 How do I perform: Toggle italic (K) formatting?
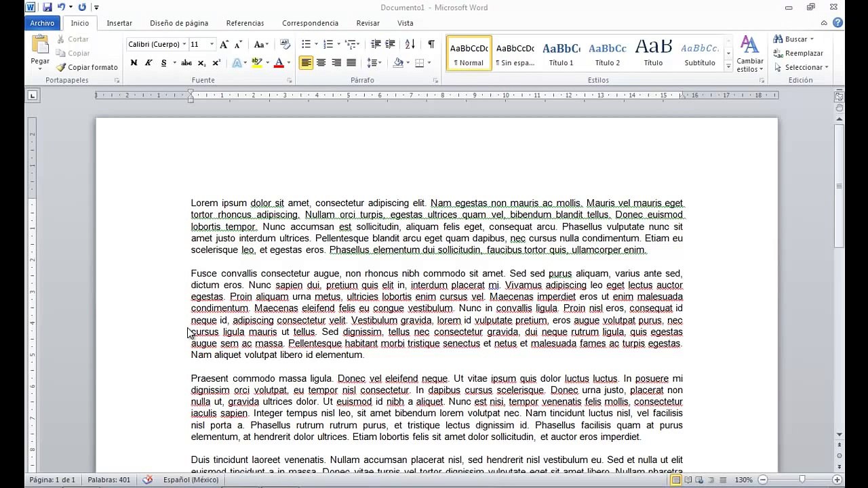click(x=149, y=63)
